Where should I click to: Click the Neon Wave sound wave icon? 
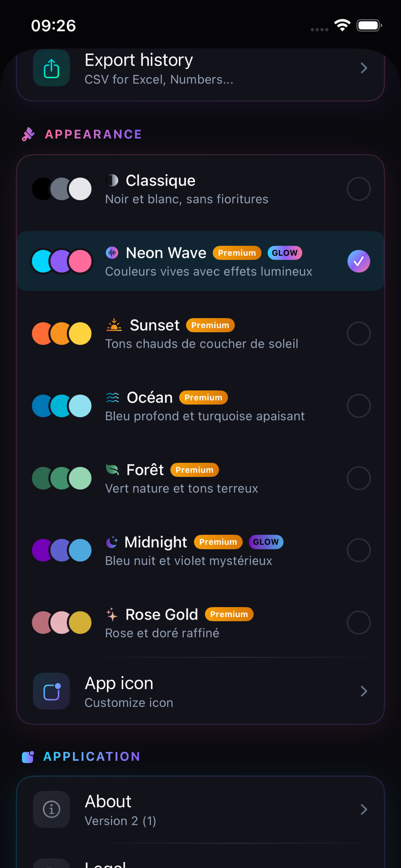coord(112,253)
